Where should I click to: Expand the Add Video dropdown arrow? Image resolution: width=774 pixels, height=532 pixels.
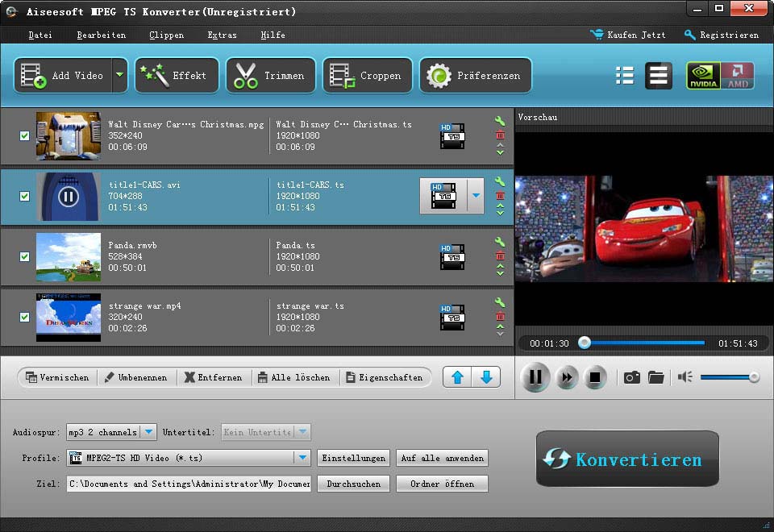(x=120, y=76)
